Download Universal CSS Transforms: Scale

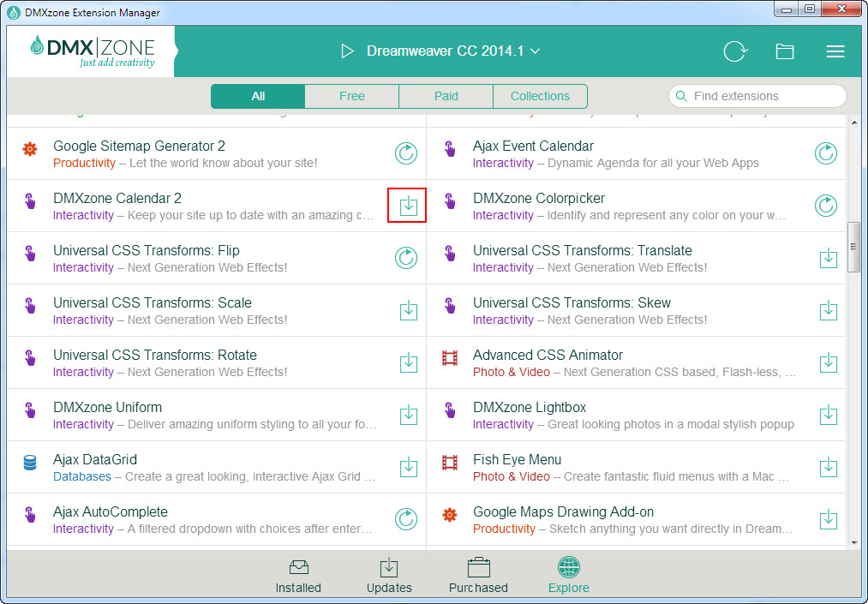click(x=408, y=310)
